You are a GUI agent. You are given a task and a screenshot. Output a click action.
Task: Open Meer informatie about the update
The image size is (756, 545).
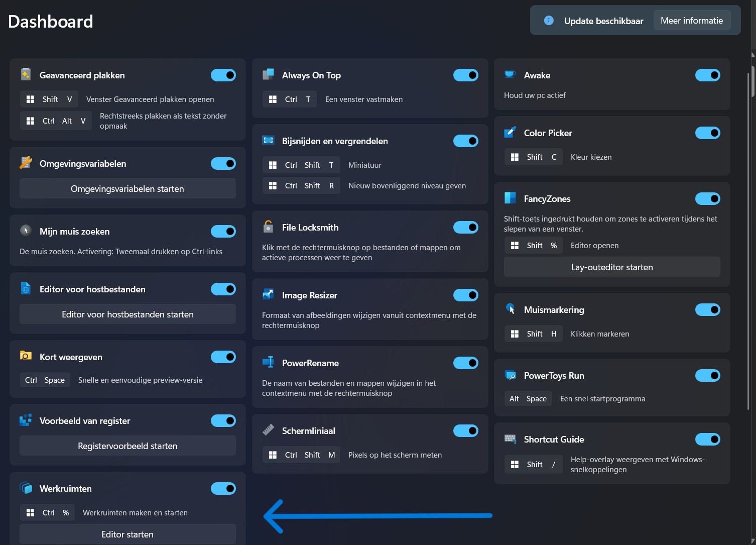tap(692, 21)
